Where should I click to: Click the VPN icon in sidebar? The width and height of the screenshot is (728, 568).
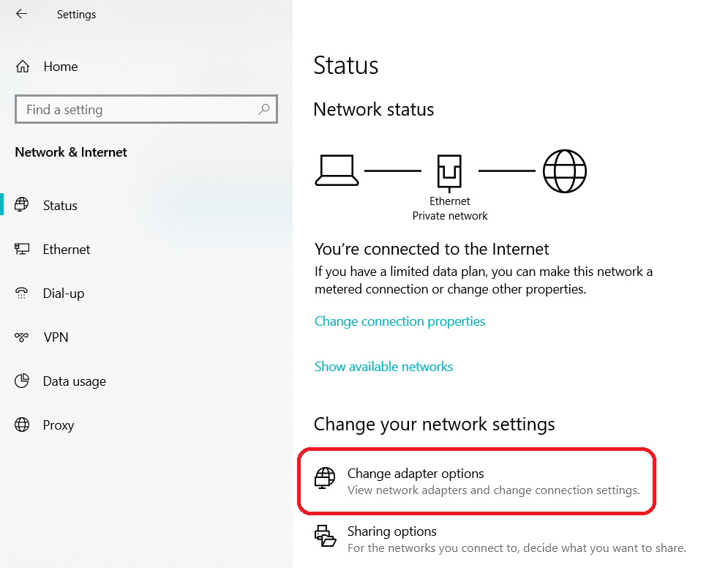pyautogui.click(x=22, y=337)
